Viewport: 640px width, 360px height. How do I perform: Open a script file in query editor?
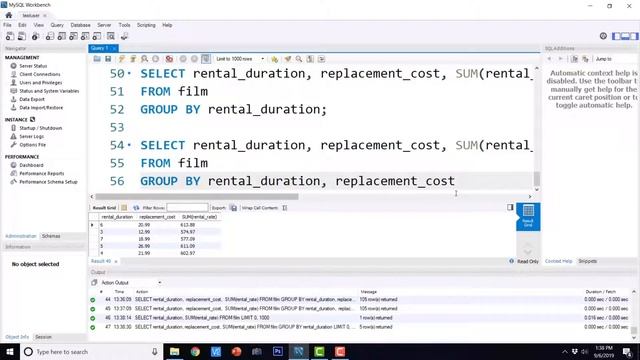click(97, 59)
